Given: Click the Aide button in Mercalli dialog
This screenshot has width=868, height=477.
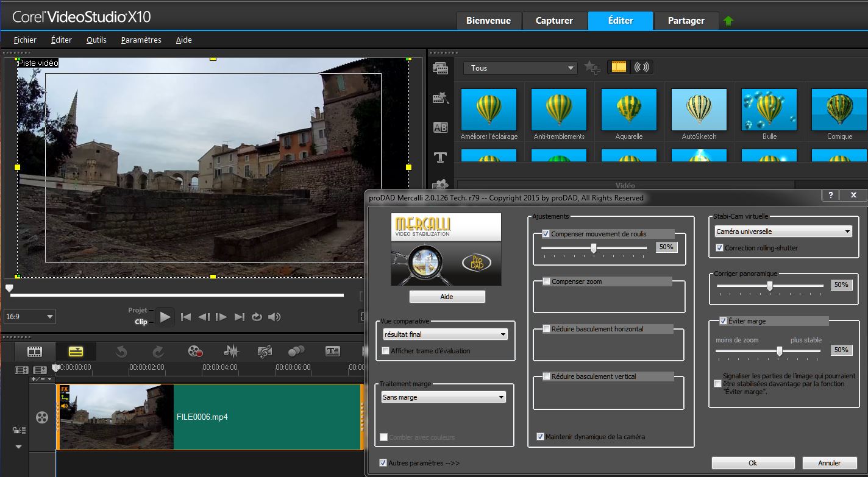Looking at the screenshot, I should pyautogui.click(x=447, y=297).
